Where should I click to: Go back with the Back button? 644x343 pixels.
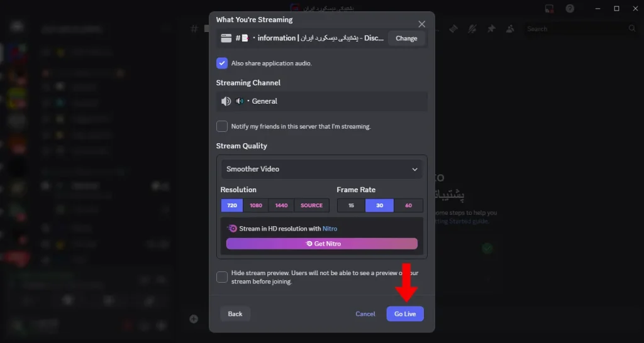pyautogui.click(x=235, y=314)
